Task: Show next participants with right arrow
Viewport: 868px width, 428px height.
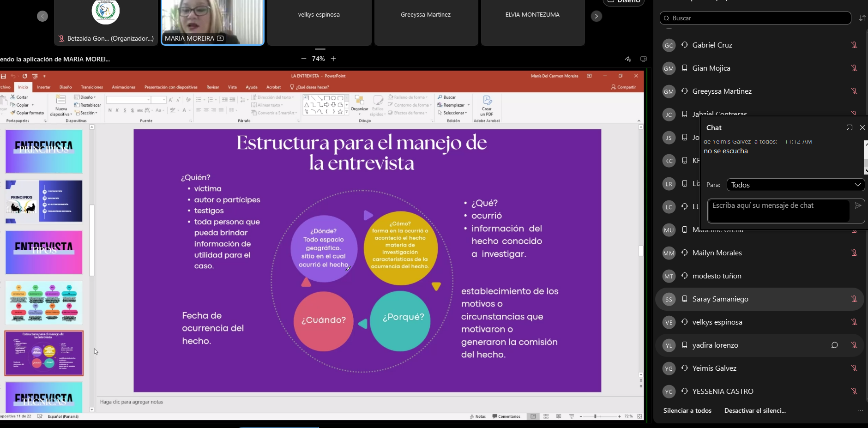Action: pyautogui.click(x=596, y=16)
